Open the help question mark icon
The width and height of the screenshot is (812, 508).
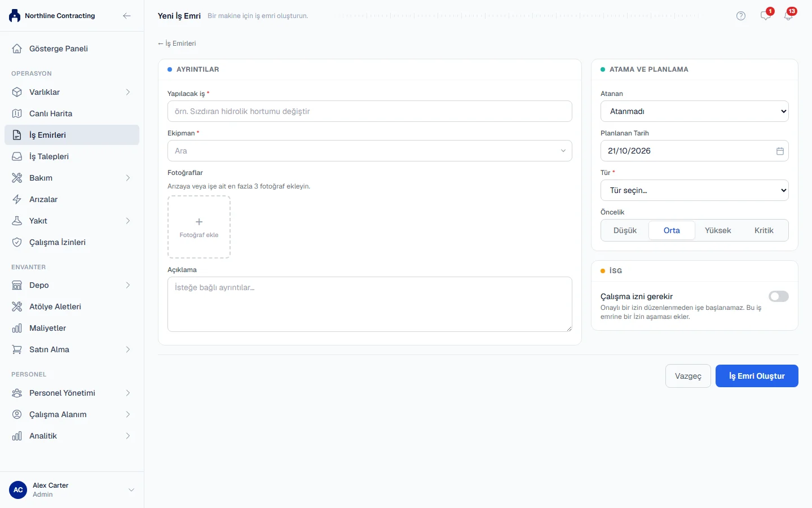point(741,16)
